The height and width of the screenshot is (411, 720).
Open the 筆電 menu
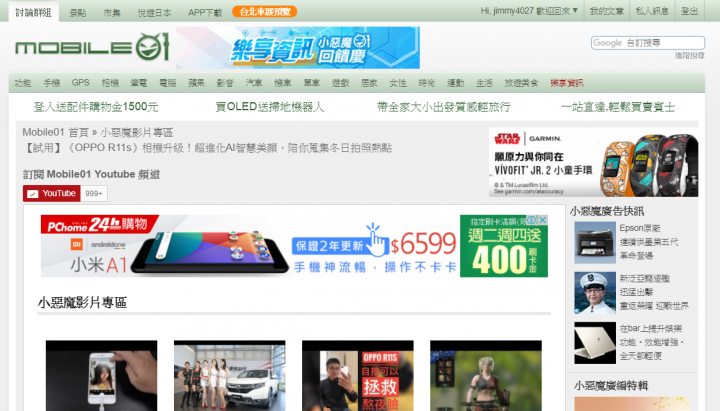coord(139,83)
